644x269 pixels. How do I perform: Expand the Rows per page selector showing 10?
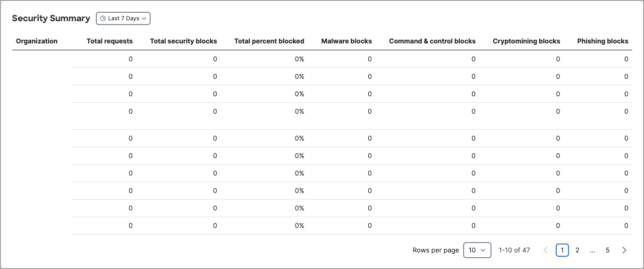(x=477, y=250)
